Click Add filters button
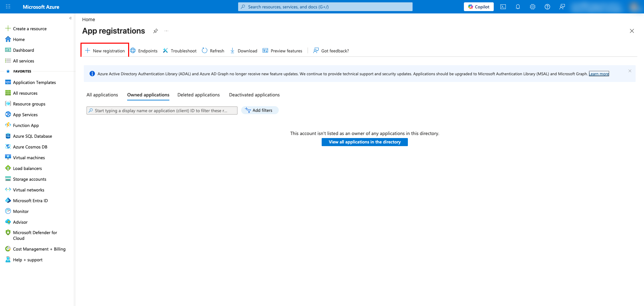This screenshot has width=644, height=306. (x=260, y=110)
